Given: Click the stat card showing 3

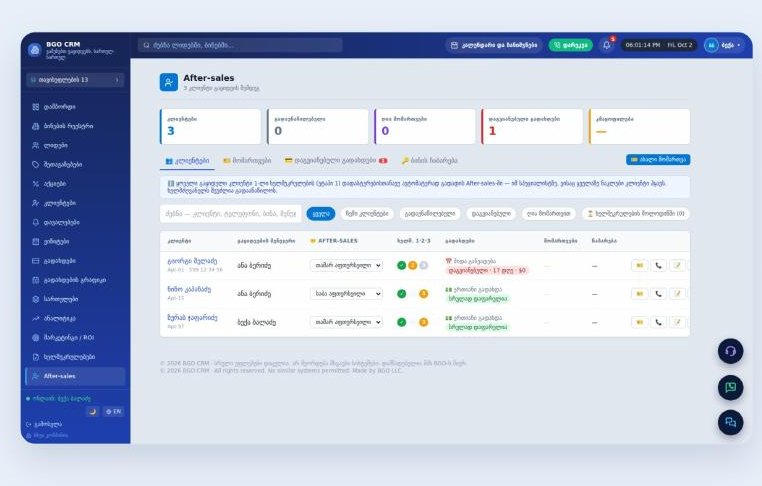Looking at the screenshot, I should point(210,126).
